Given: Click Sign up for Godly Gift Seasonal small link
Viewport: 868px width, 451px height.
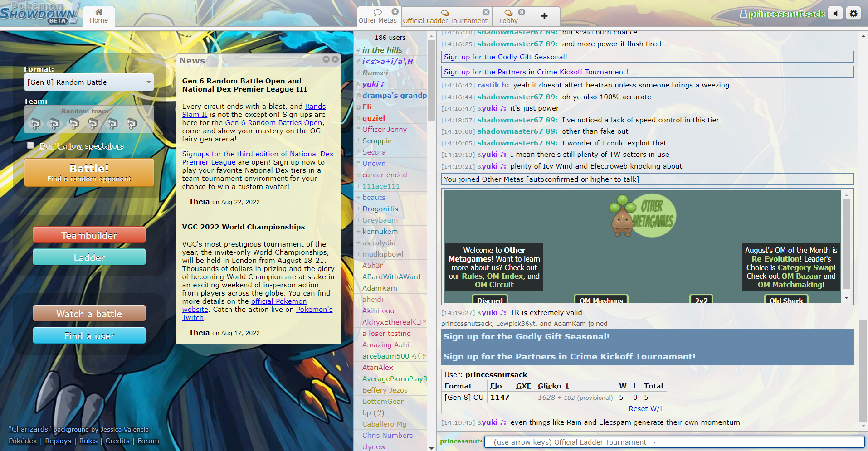Looking at the screenshot, I should (505, 57).
